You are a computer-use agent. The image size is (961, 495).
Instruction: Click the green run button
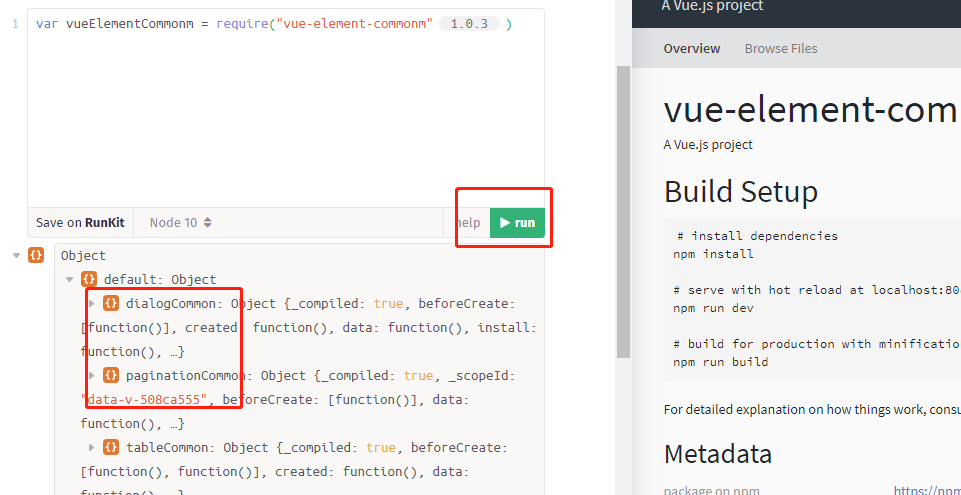pyautogui.click(x=517, y=222)
